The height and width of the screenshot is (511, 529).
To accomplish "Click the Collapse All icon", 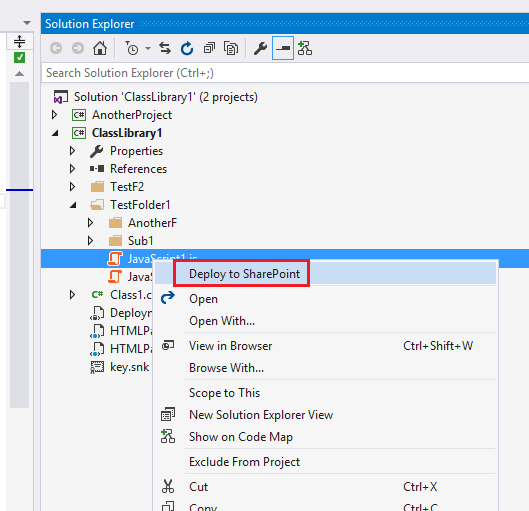I will click(x=209, y=48).
